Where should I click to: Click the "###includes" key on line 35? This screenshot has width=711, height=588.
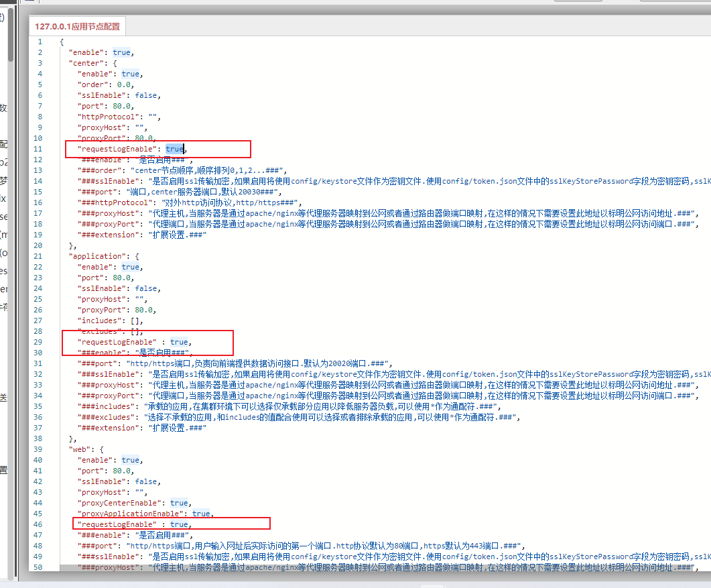[x=106, y=406]
